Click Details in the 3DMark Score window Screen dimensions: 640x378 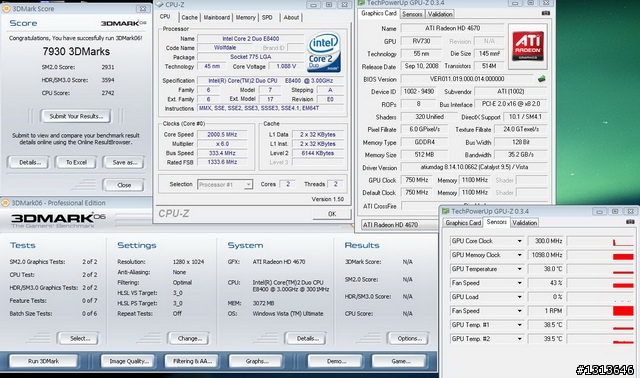(28, 162)
